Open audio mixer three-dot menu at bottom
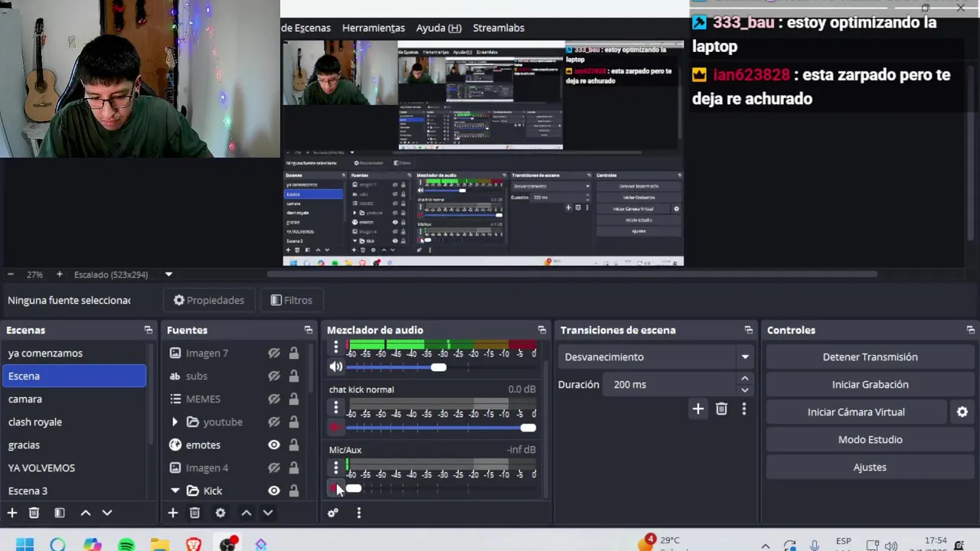The width and height of the screenshot is (980, 551). (359, 513)
